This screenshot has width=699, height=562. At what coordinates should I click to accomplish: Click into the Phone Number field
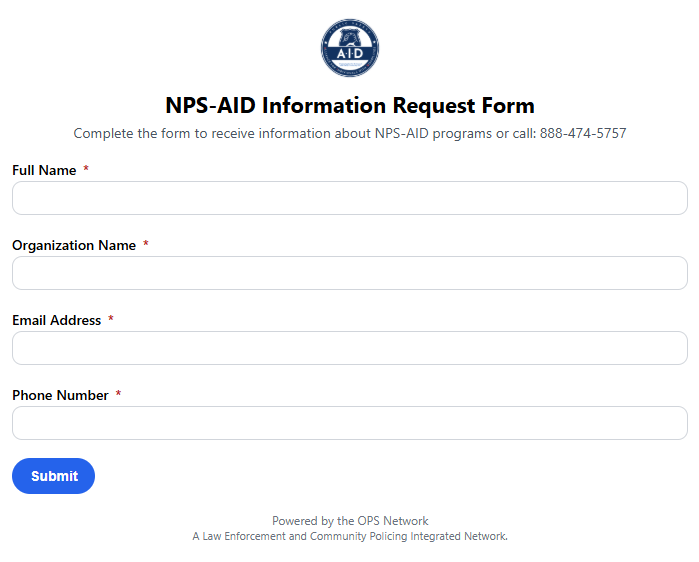click(x=350, y=423)
